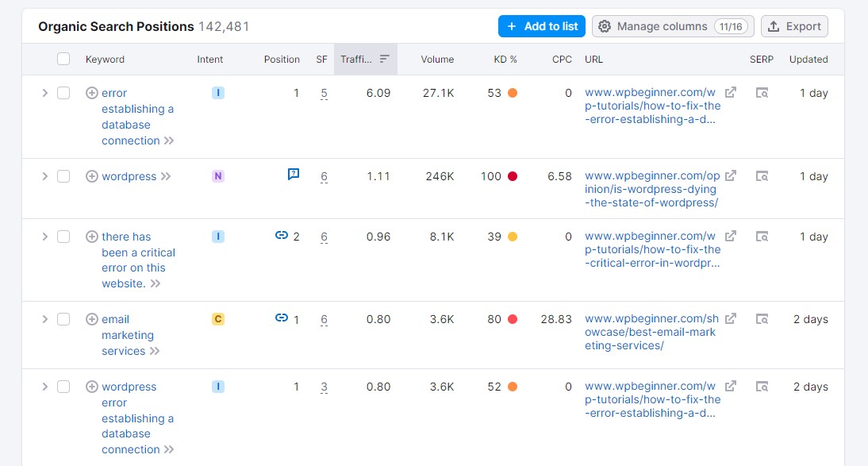The width and height of the screenshot is (868, 466).
Task: Add 'error establishing a database connection' keyword via plus icon
Action: pyautogui.click(x=92, y=93)
